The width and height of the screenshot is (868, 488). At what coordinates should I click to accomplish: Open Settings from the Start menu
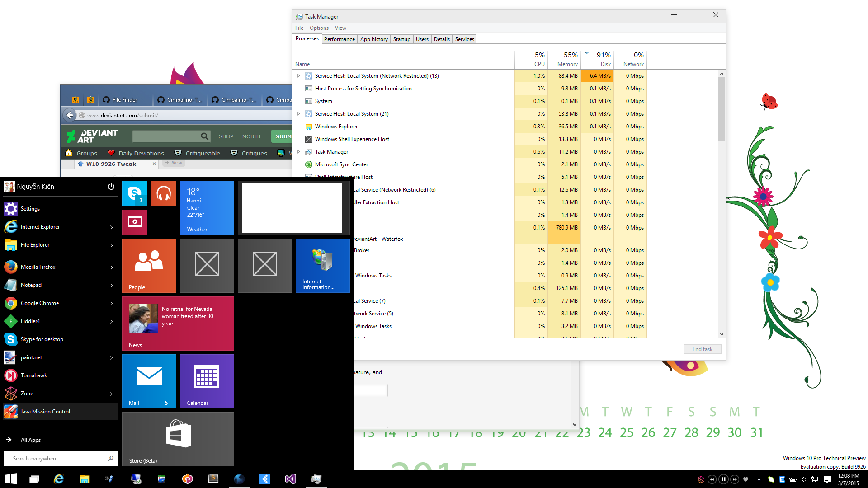(30, 208)
